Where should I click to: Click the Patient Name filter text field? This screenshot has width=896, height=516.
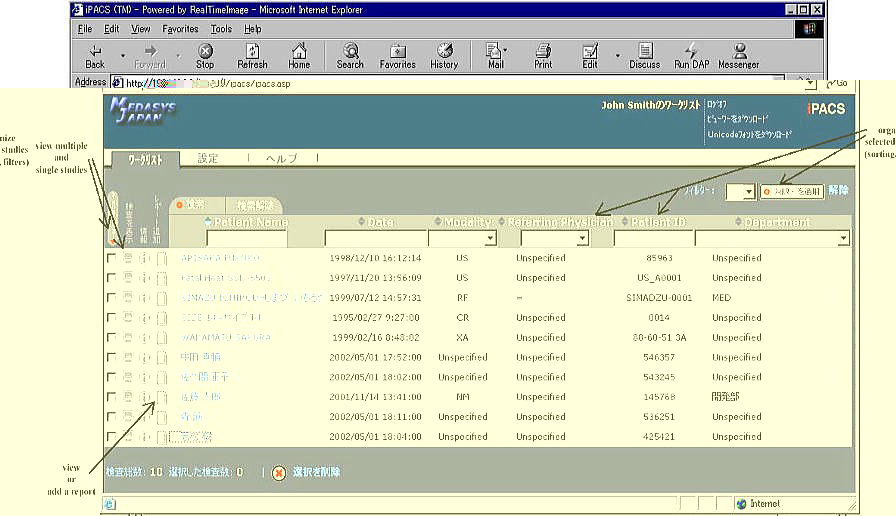pos(246,239)
